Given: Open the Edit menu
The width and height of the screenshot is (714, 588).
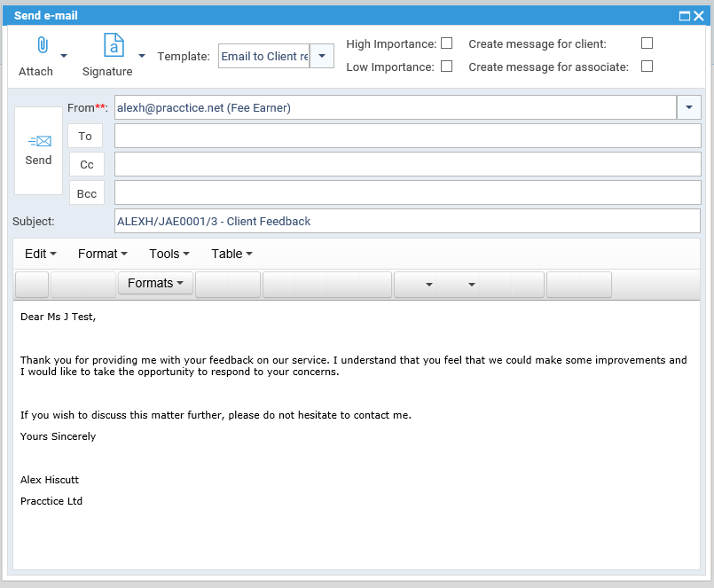Looking at the screenshot, I should click(41, 254).
